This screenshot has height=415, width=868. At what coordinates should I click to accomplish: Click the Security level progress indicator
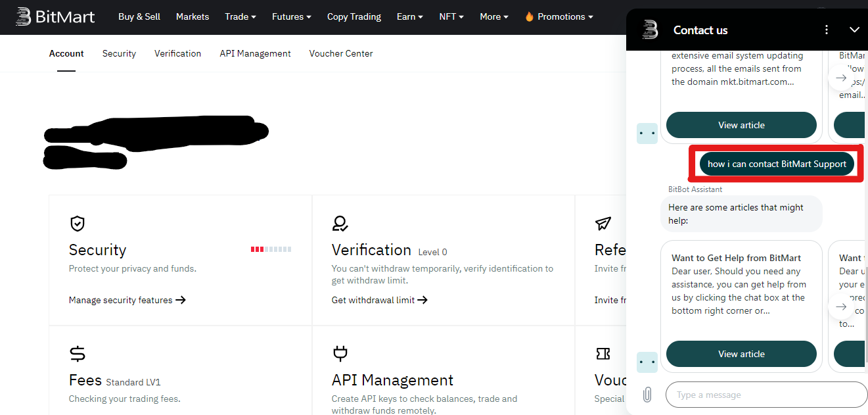(271, 249)
